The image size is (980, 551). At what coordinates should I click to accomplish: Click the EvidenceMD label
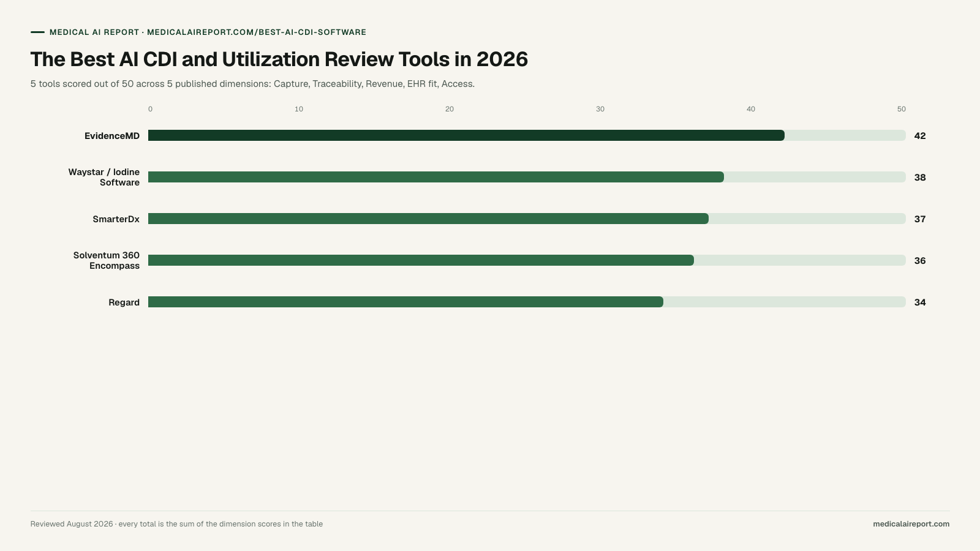click(x=112, y=136)
